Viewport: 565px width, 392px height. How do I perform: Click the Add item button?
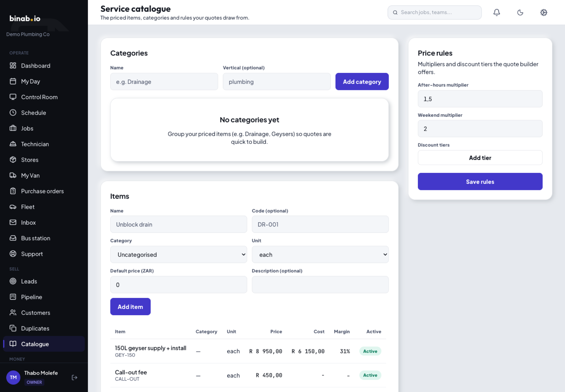tap(130, 306)
